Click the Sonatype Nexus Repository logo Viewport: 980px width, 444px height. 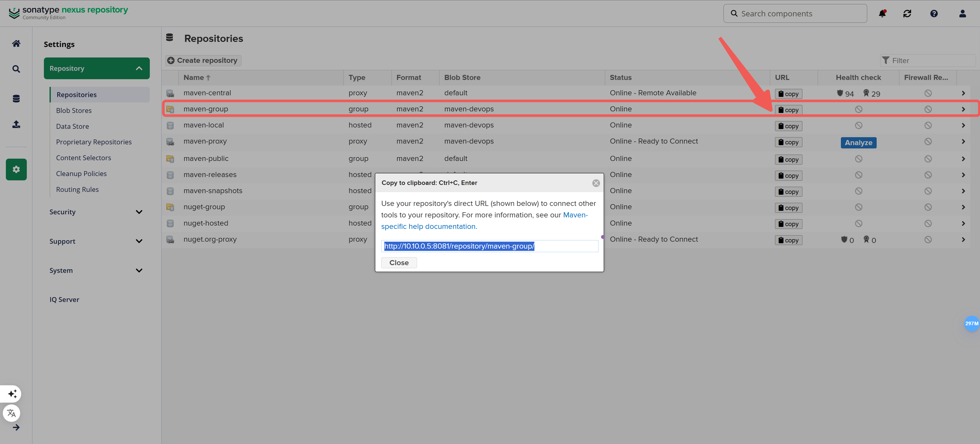click(x=68, y=13)
